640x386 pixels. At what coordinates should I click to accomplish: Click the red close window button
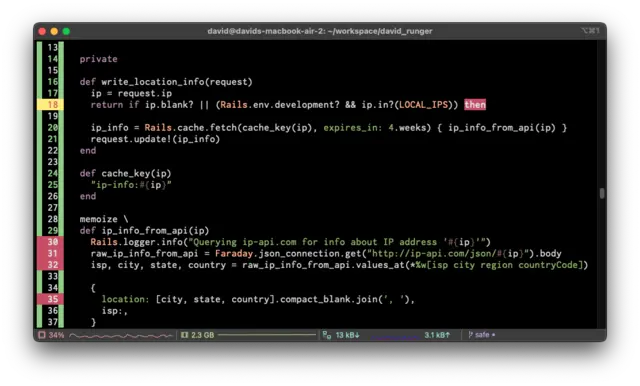42,31
